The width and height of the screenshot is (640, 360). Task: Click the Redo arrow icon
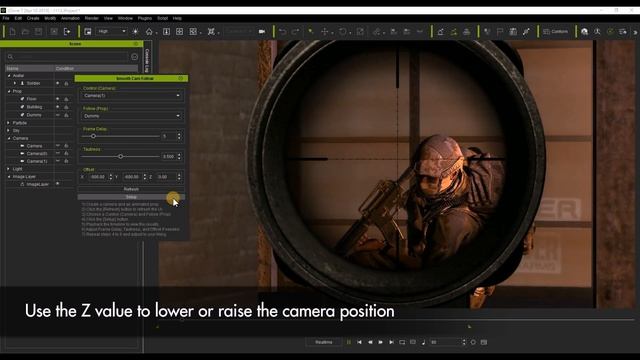296,31
